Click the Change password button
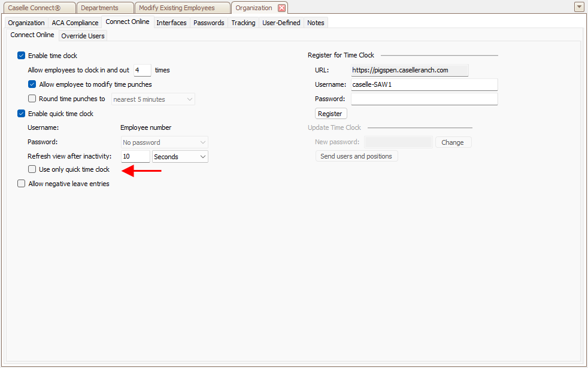Image resolution: width=588 pixels, height=368 pixels. [x=453, y=142]
